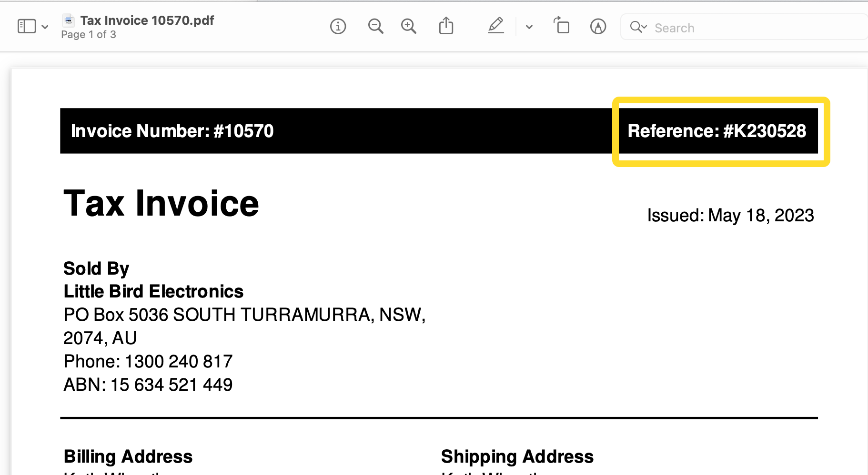Click the PDF document proxy icon
Screen dimensions: 868x475
(x=69, y=20)
